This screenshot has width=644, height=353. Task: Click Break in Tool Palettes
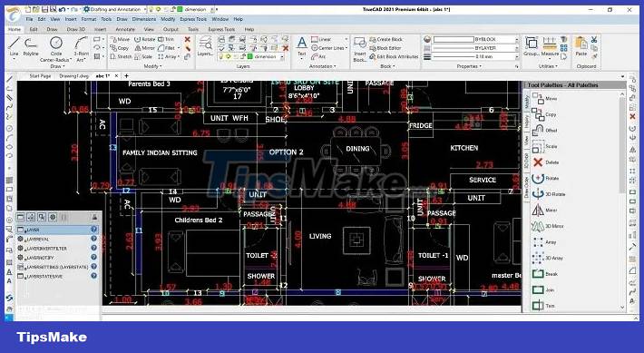545,274
